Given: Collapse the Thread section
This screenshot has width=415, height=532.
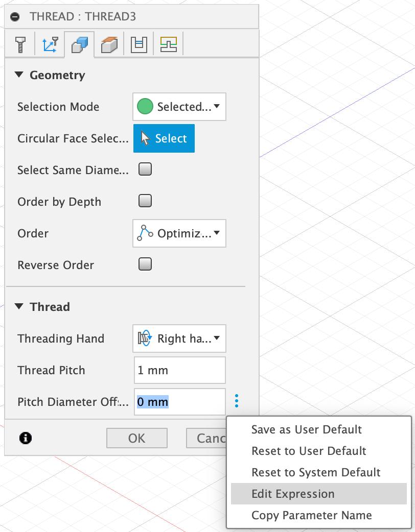Looking at the screenshot, I should [19, 306].
